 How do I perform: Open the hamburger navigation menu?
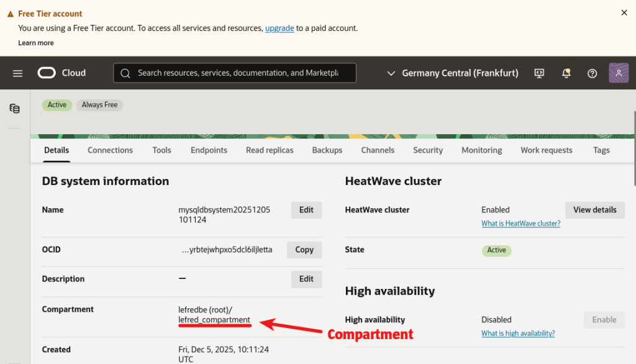click(x=17, y=73)
